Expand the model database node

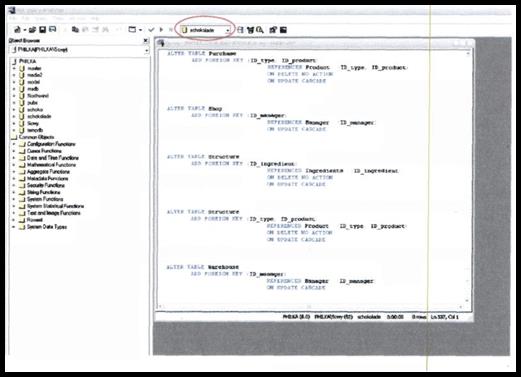[14, 82]
